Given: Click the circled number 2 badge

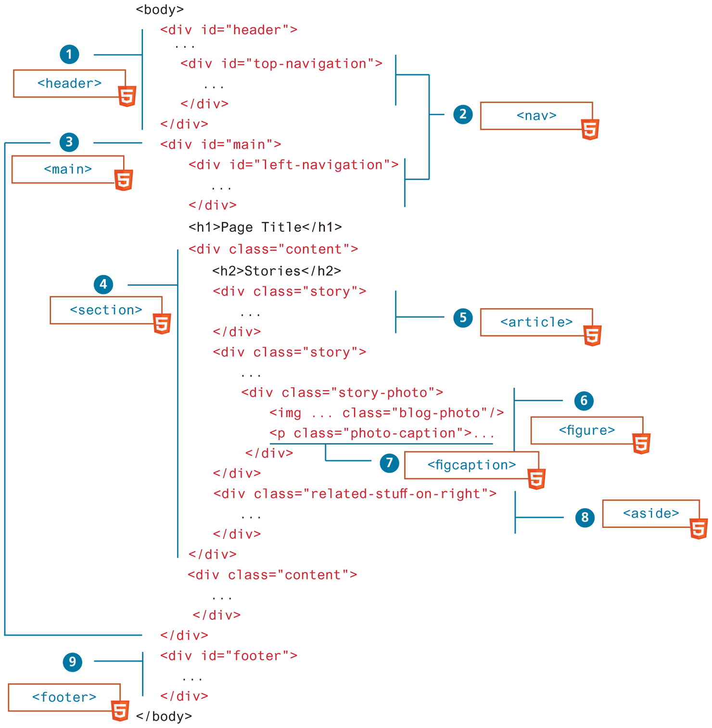Looking at the screenshot, I should point(463,115).
